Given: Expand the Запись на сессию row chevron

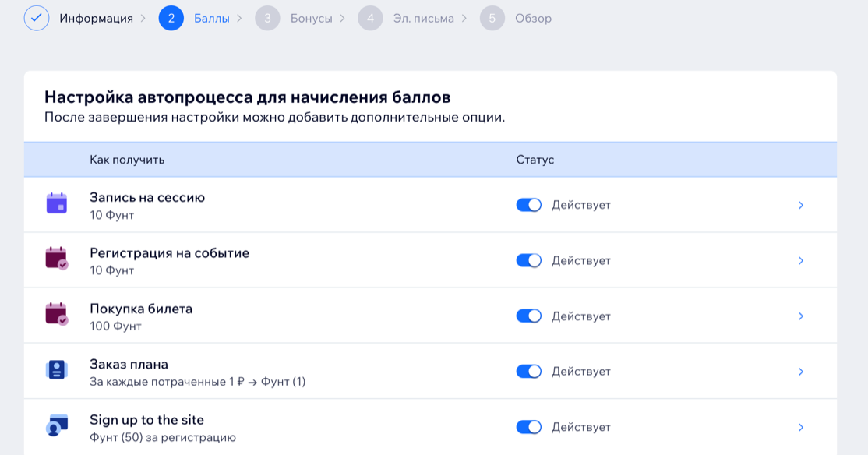Looking at the screenshot, I should [x=801, y=206].
